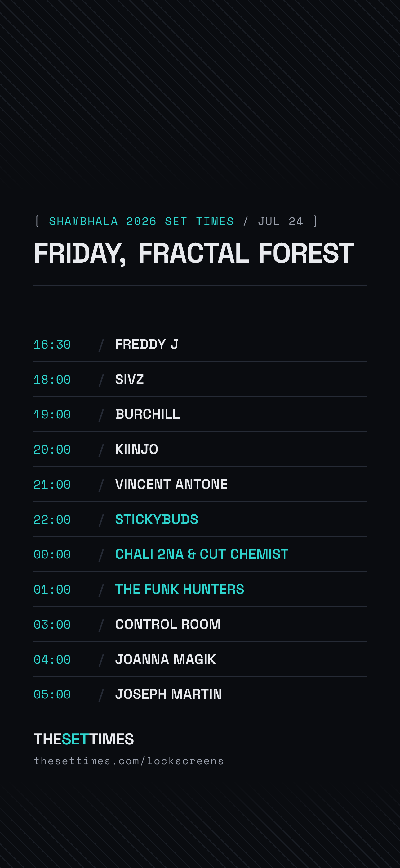Click the 05:00 time label

coord(52,694)
